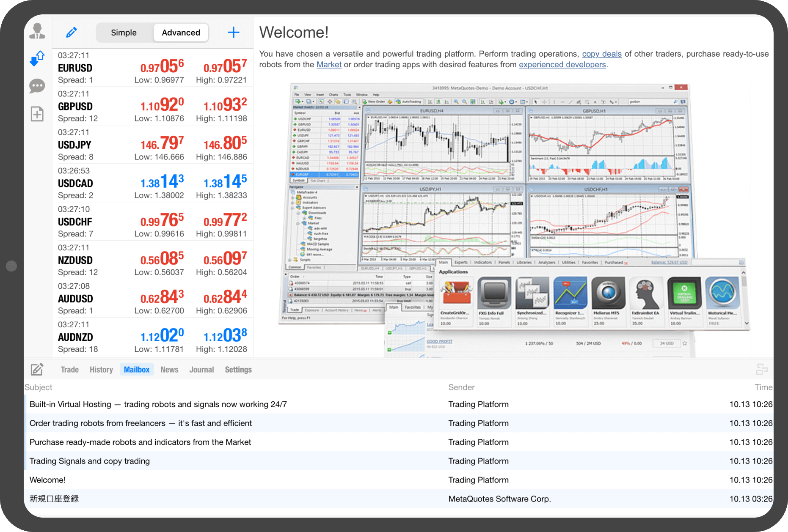Select the News tab
Viewport: 788px width, 532px height.
[x=169, y=370]
